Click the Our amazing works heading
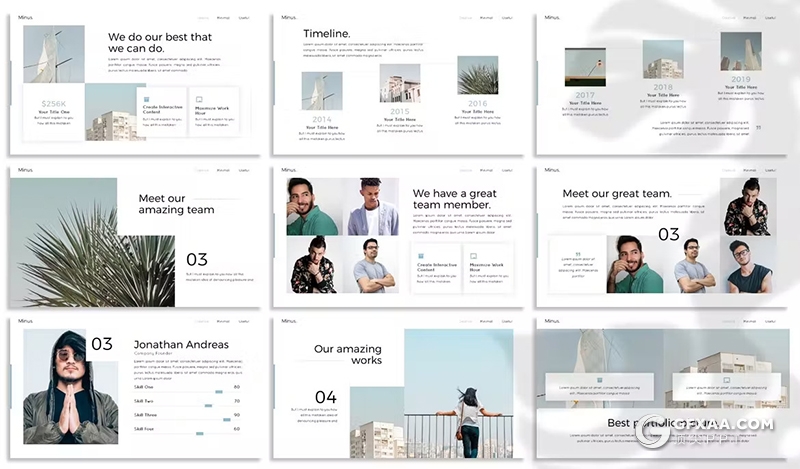 (347, 354)
